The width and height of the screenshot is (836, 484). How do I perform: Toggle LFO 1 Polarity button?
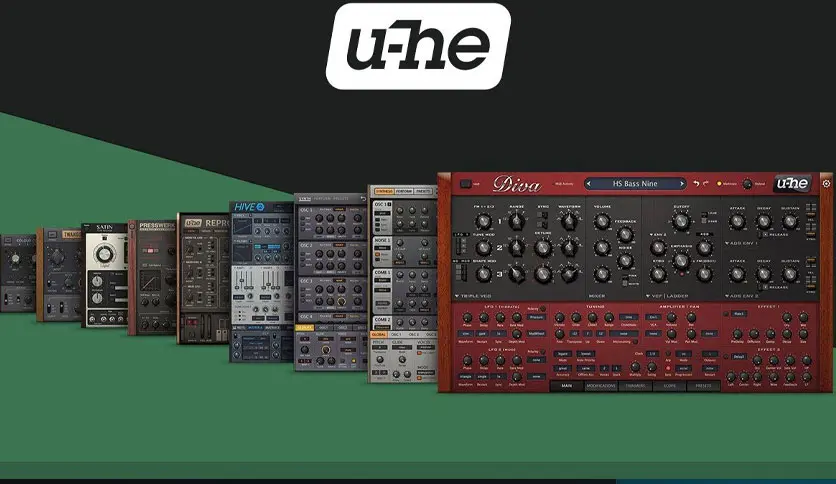point(543,309)
